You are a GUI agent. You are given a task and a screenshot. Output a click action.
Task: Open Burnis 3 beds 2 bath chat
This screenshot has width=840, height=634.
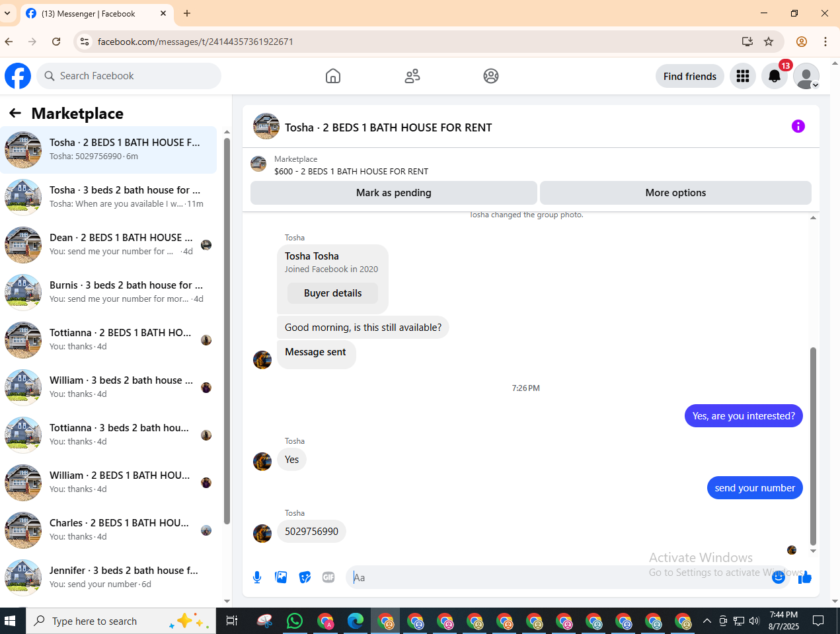(x=108, y=293)
